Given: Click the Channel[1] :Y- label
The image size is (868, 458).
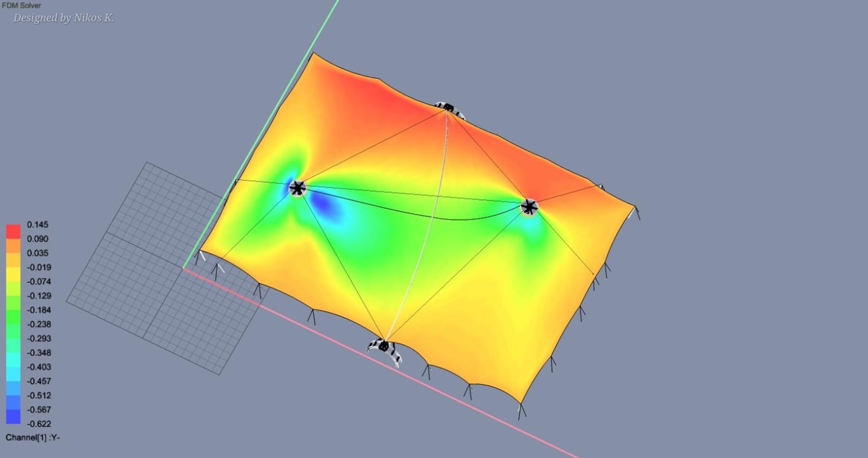Looking at the screenshot, I should point(33,437).
